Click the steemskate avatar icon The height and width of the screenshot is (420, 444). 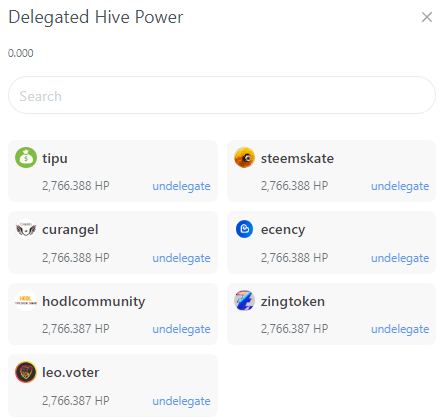[244, 157]
